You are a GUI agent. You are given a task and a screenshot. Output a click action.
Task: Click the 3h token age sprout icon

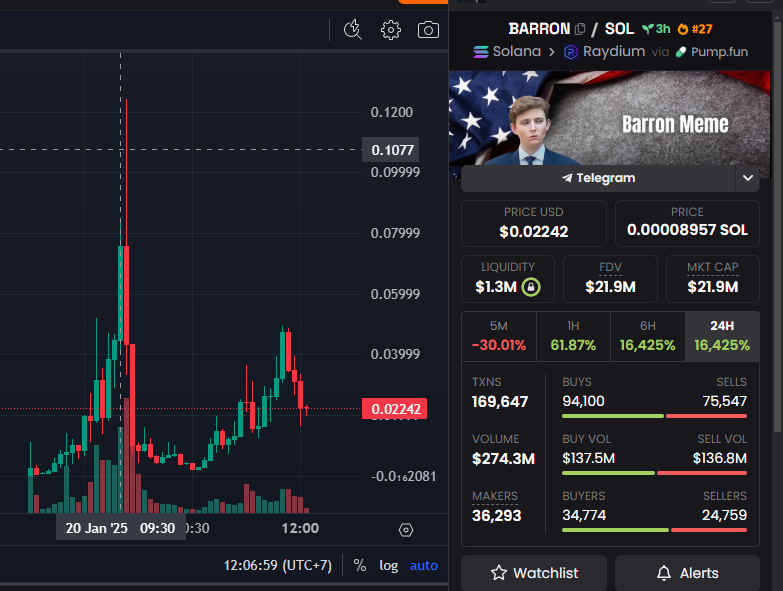(648, 29)
